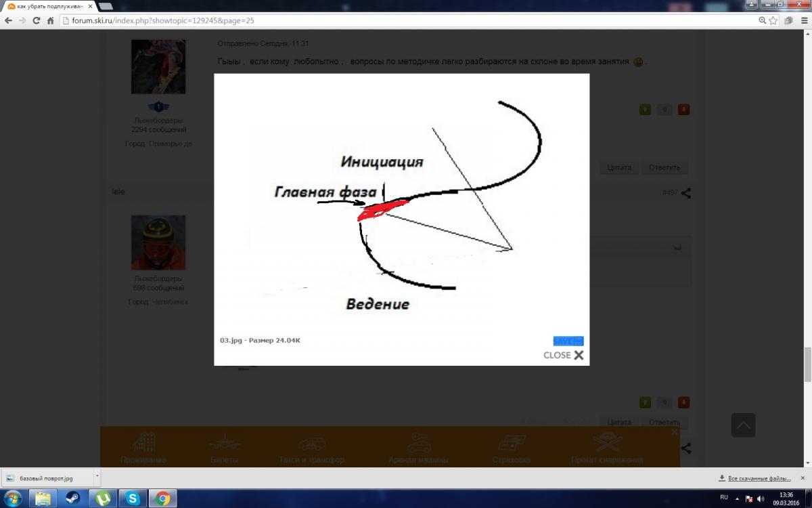Reload the forum page
Image resolution: width=812 pixels, height=508 pixels.
click(37, 20)
